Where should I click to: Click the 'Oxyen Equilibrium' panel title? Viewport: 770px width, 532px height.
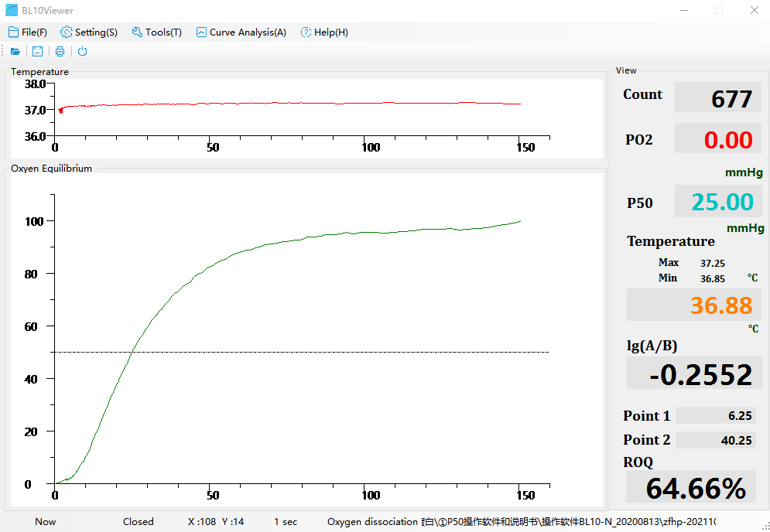click(52, 169)
